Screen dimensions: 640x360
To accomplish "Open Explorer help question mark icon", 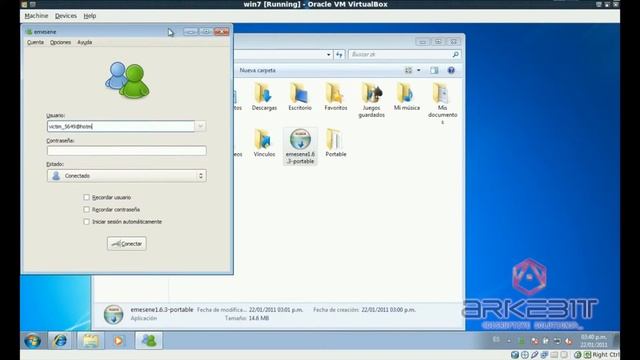I will click(451, 71).
